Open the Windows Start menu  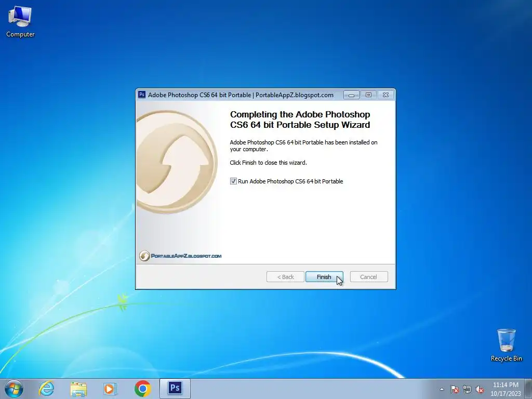[14, 389]
